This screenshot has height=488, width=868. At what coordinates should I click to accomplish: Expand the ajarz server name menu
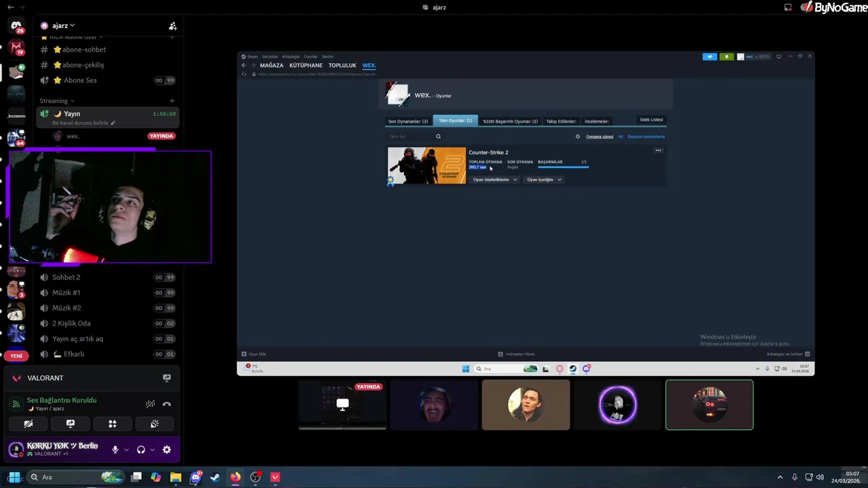pyautogui.click(x=62, y=26)
